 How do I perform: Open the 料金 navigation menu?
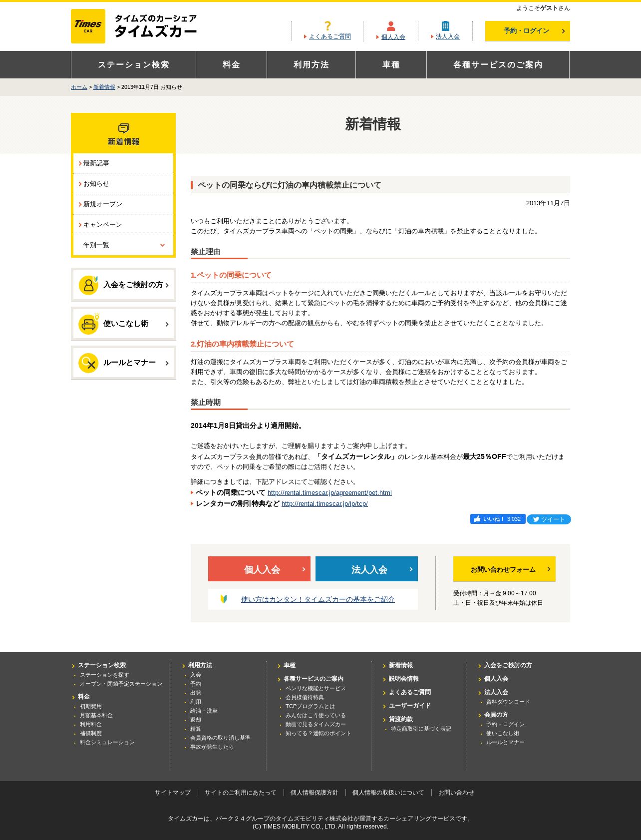click(231, 65)
